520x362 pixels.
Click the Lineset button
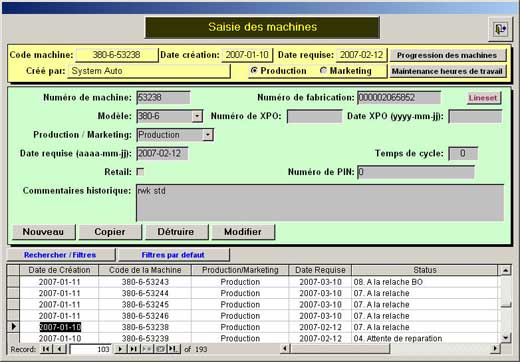coord(483,98)
